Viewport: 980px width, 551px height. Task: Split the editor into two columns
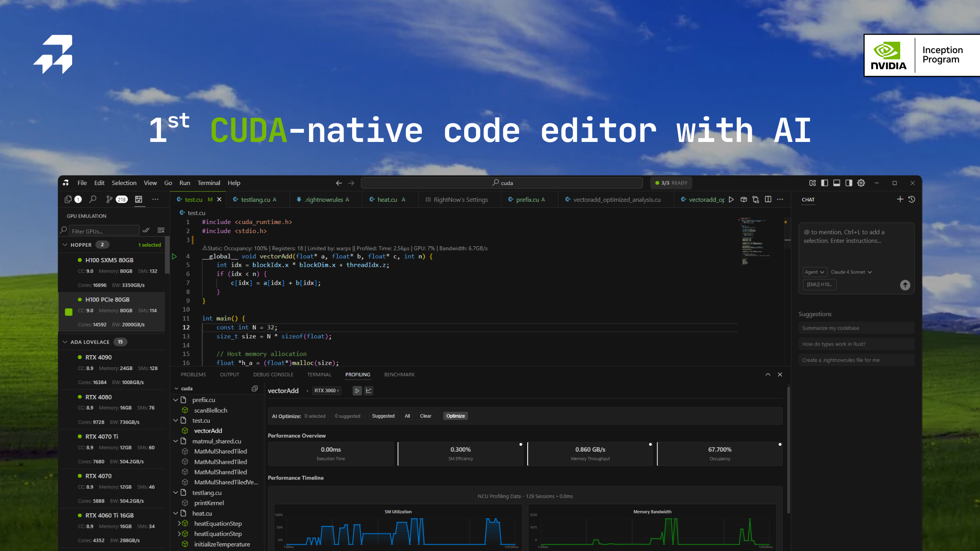click(x=768, y=200)
